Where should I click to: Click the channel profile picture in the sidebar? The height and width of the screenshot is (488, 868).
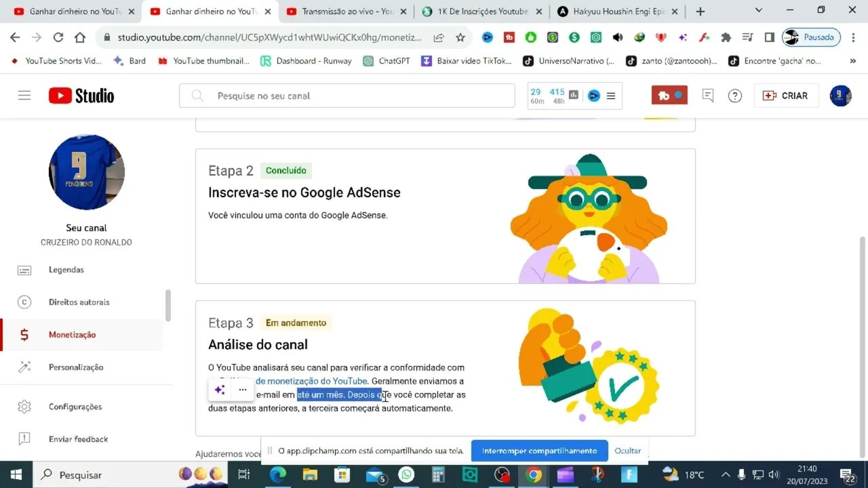(86, 172)
